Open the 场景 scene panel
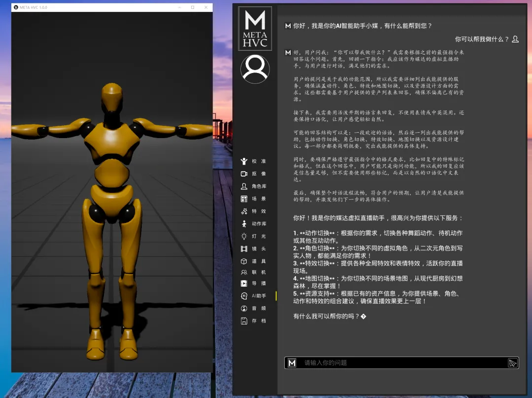This screenshot has width=532, height=398. click(254, 199)
